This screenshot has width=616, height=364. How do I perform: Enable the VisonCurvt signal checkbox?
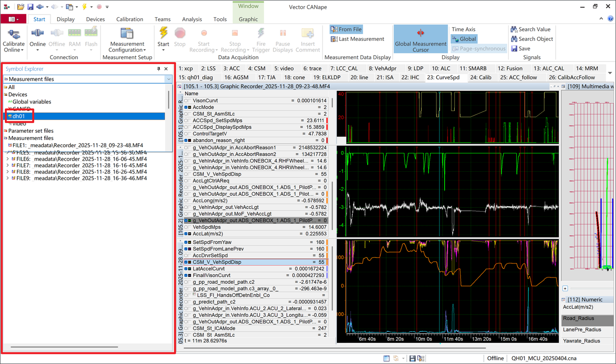click(187, 100)
